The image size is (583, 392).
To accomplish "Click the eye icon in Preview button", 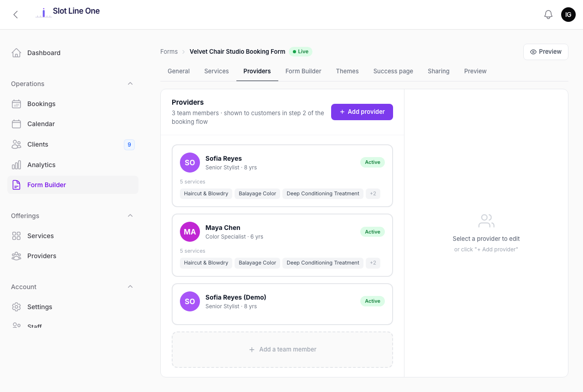I will pyautogui.click(x=533, y=52).
